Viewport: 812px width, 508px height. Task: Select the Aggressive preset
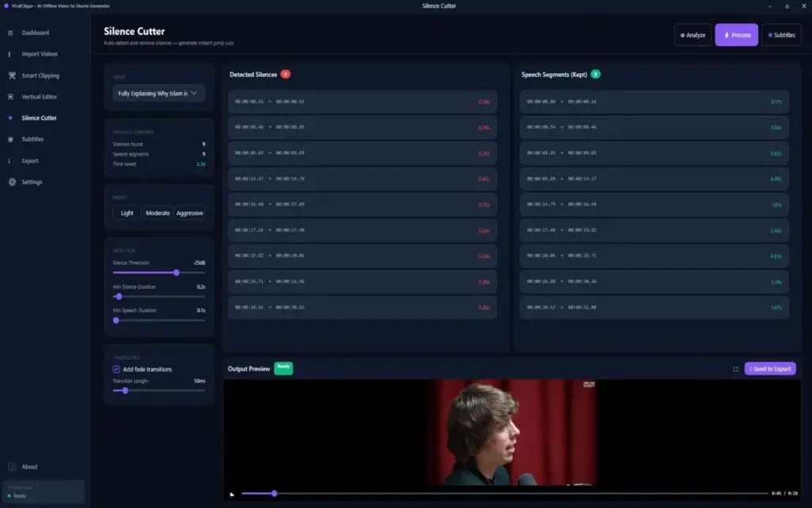click(190, 213)
